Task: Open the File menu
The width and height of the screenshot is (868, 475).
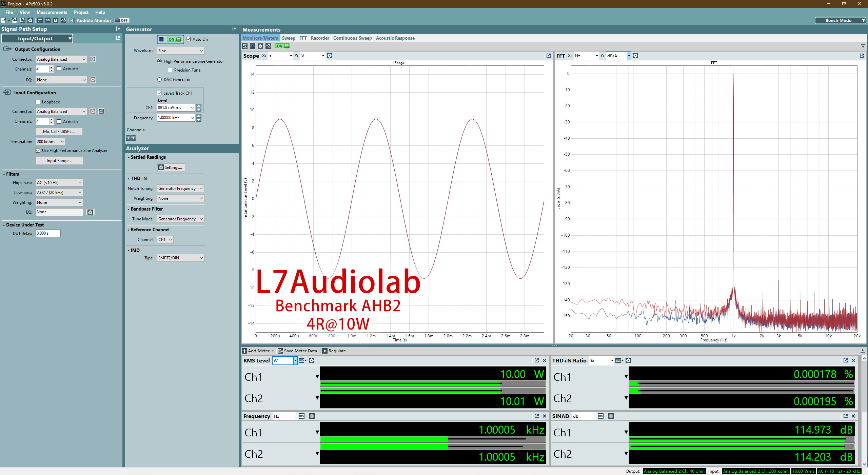Action: (9, 12)
